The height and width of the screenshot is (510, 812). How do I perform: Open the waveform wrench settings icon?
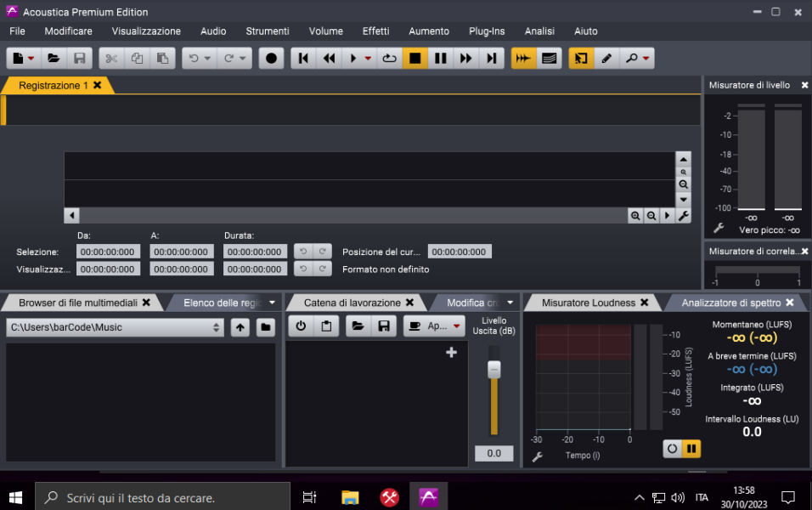pos(684,216)
